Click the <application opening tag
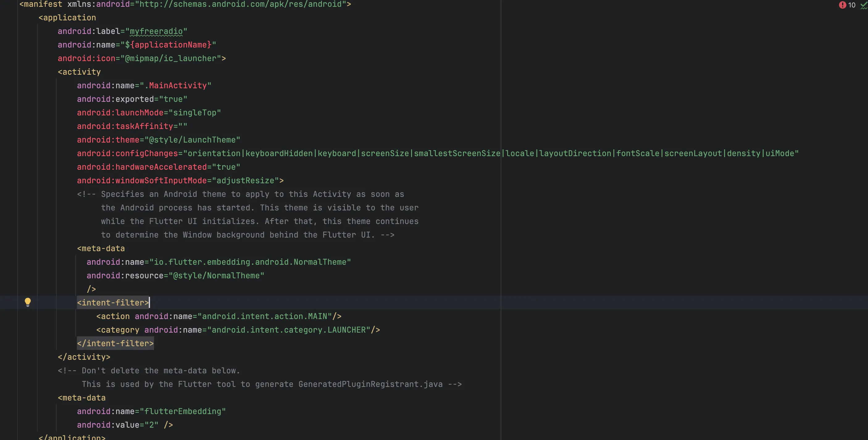This screenshot has width=868, height=440. tap(67, 18)
